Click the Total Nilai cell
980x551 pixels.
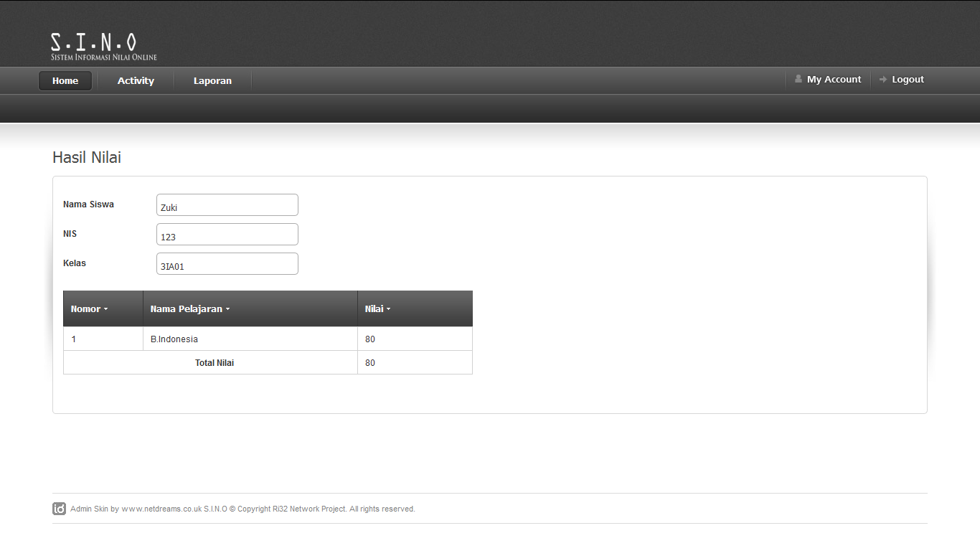(x=214, y=362)
